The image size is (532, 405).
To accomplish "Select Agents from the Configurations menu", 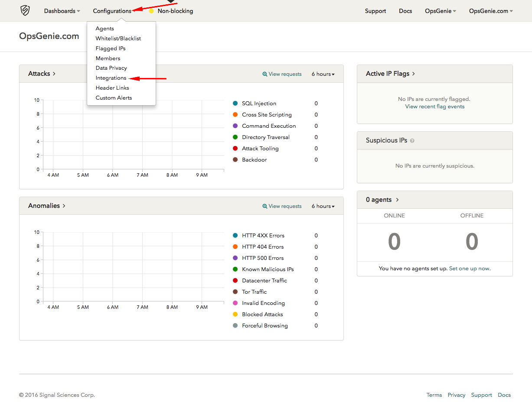I will click(105, 29).
